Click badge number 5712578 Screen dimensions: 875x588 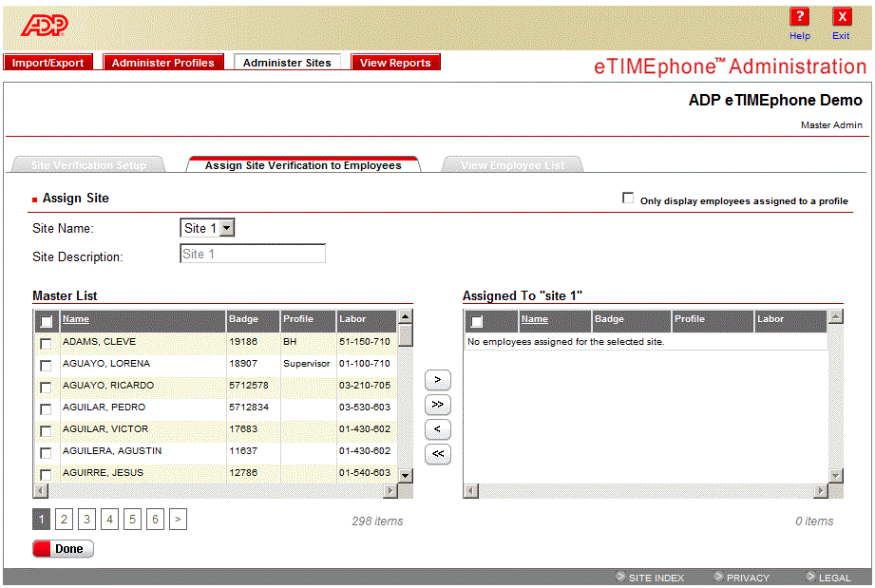(x=249, y=386)
